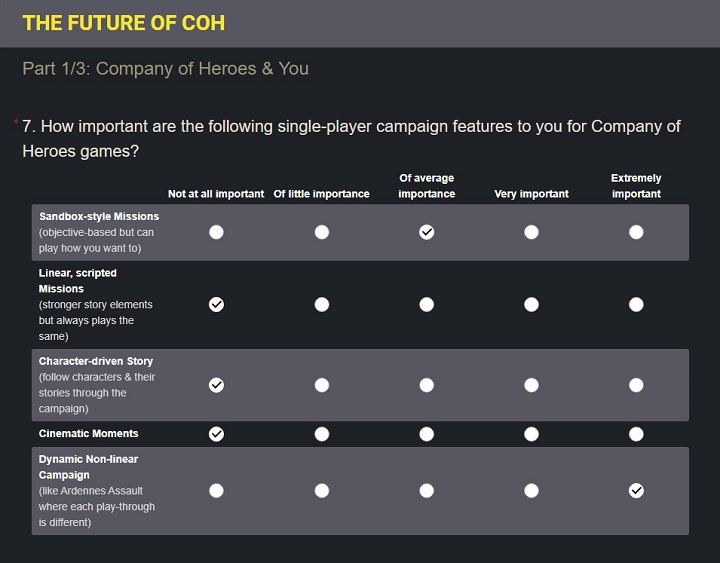The height and width of the screenshot is (563, 720).
Task: Set Dynamic Non-linear Campaign to 'Not at all important'
Action: pyautogui.click(x=216, y=490)
